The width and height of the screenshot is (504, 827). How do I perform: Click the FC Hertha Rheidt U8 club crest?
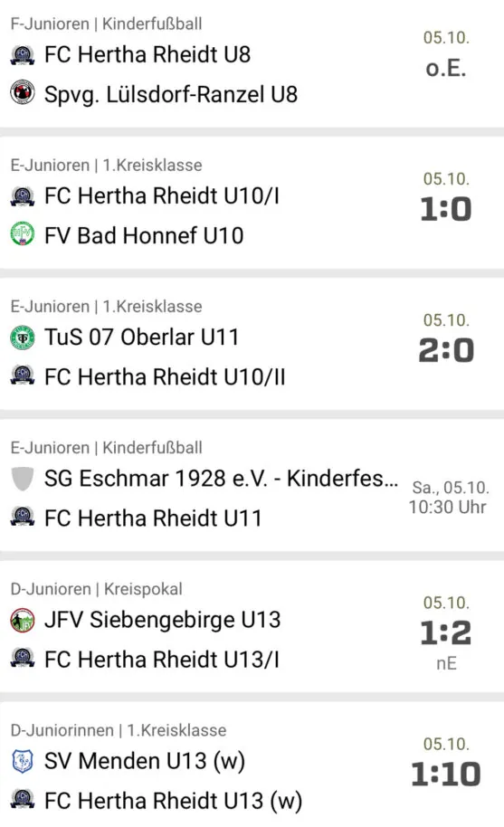coord(23,55)
